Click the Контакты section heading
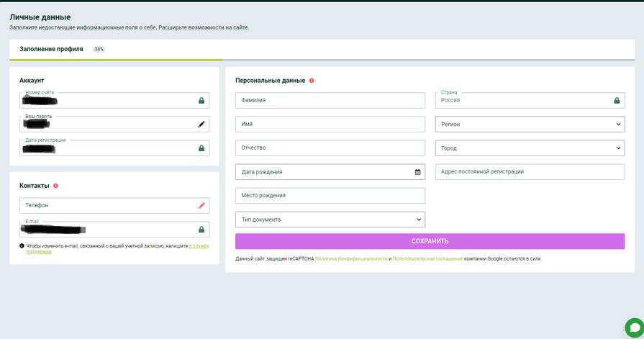 click(x=34, y=186)
